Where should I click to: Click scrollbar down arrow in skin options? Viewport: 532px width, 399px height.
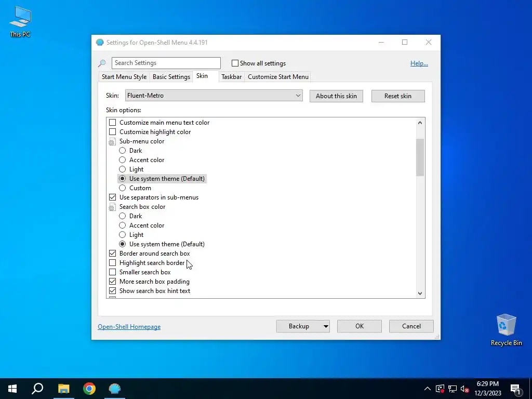click(420, 294)
